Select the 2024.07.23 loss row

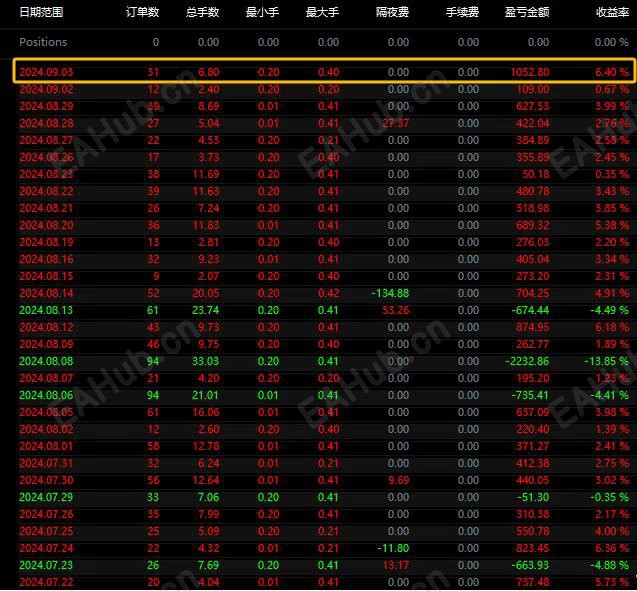pos(324,566)
